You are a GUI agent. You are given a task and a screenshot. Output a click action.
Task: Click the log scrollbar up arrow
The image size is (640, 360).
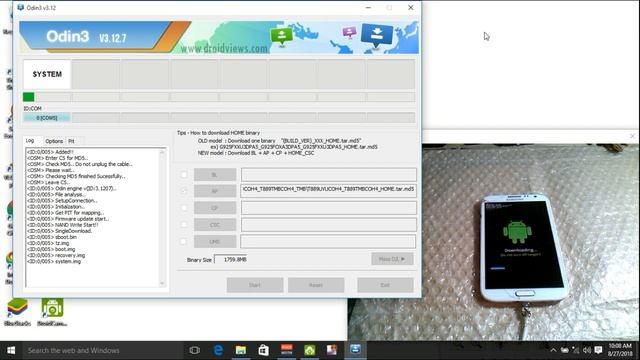click(x=162, y=152)
